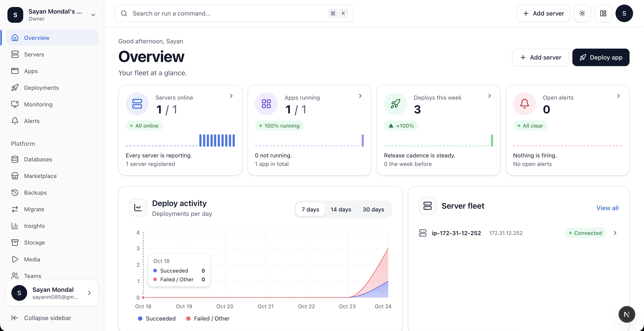Screen dimensions: 644x331
Task: Click the Alerts bell icon in sidebar
Action: (x=15, y=121)
